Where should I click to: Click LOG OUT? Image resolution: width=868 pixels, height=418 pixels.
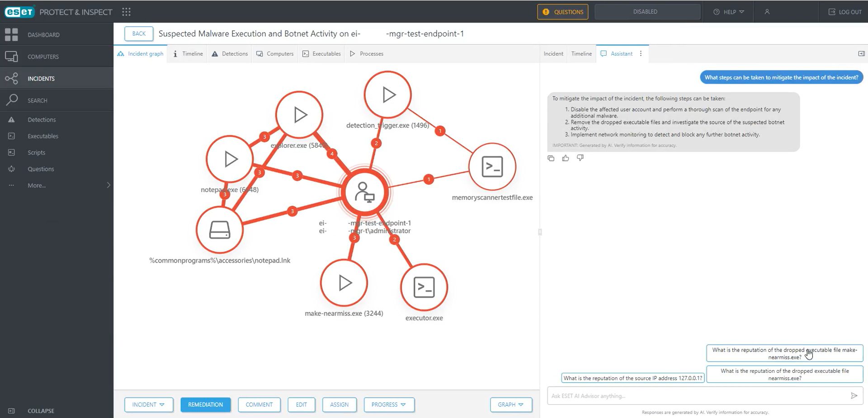pos(845,12)
